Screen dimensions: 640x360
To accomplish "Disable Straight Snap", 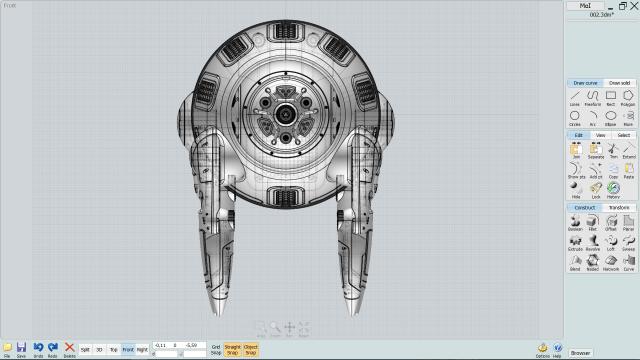I will pos(232,349).
